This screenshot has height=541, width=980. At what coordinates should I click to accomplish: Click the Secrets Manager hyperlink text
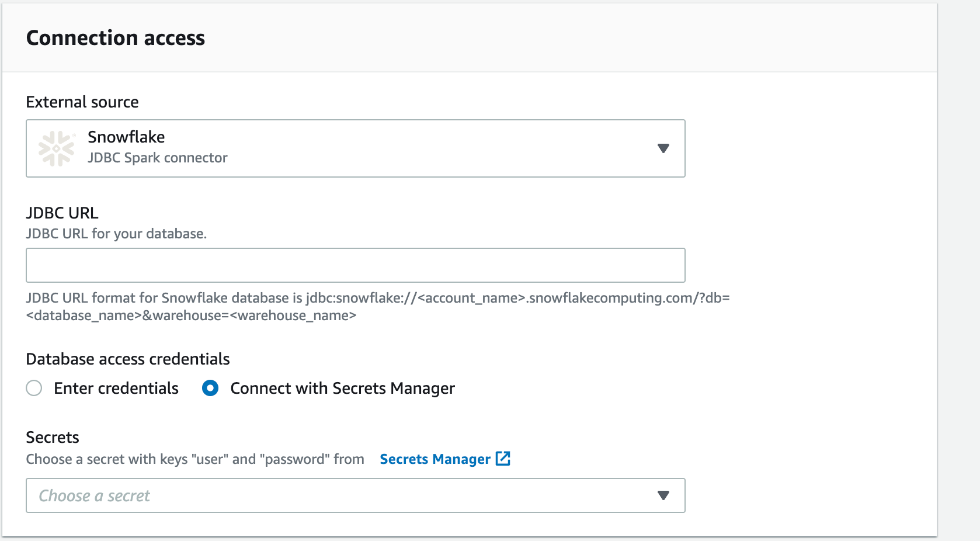(435, 459)
